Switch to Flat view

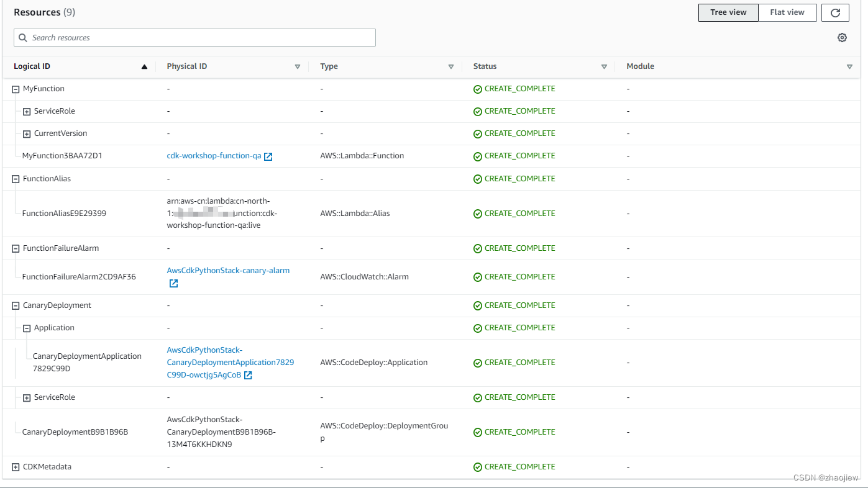coord(787,12)
